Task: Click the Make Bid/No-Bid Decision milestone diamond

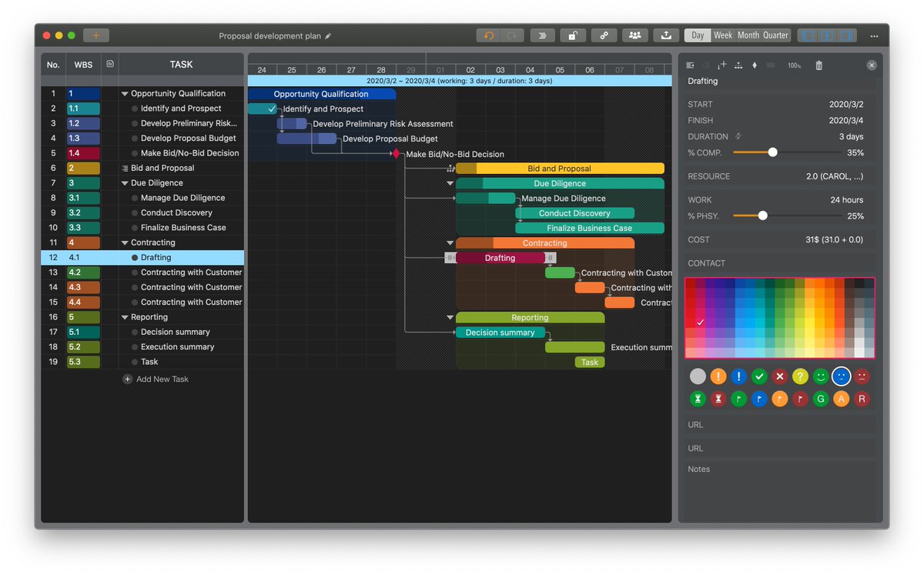Action: click(x=397, y=154)
